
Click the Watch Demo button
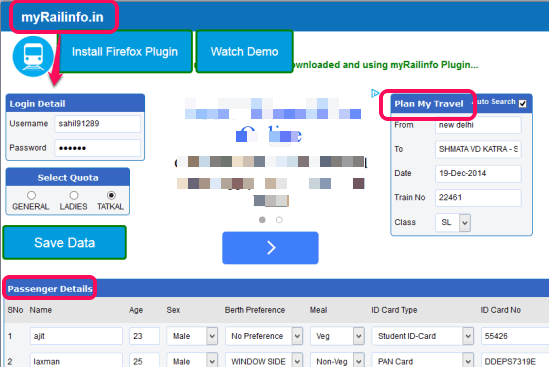click(x=244, y=51)
